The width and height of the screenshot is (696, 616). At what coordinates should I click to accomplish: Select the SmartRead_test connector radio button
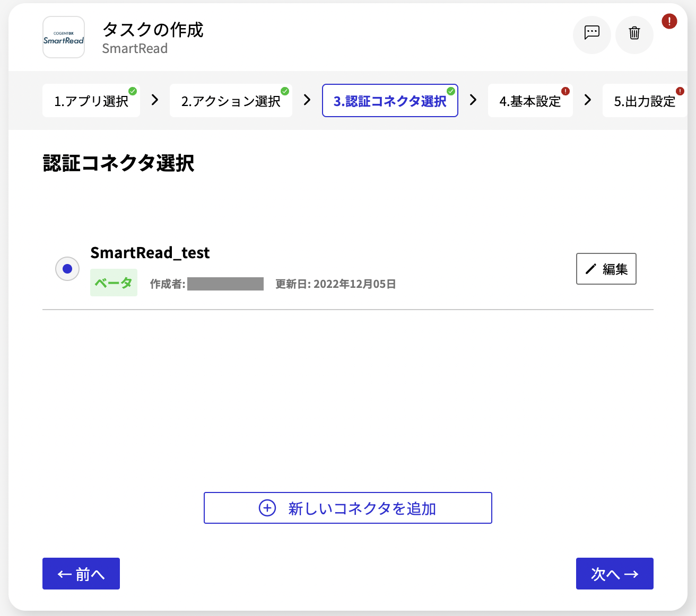pyautogui.click(x=67, y=269)
